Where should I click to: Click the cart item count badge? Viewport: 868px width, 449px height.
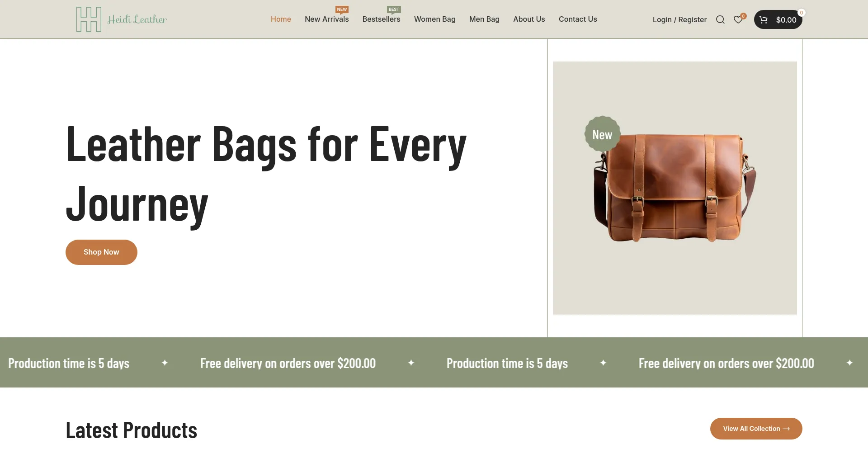[801, 13]
